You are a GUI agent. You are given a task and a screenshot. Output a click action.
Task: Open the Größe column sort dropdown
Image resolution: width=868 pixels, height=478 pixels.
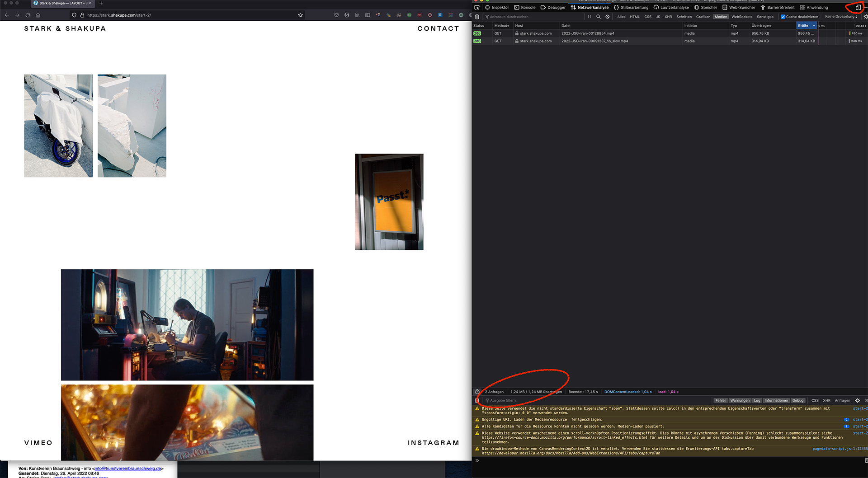pyautogui.click(x=814, y=26)
